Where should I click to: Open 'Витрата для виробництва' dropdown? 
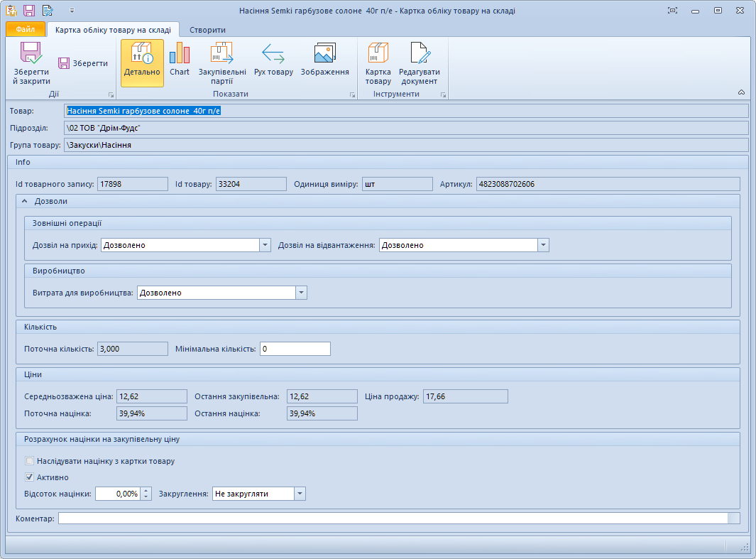coord(301,293)
